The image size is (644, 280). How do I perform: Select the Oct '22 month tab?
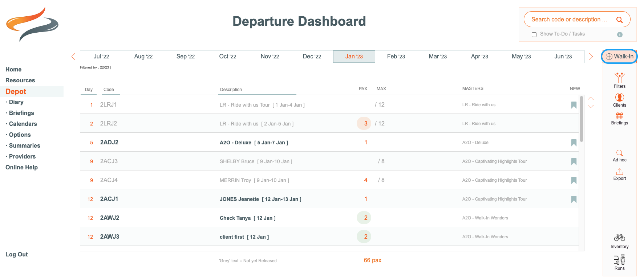pos(228,57)
